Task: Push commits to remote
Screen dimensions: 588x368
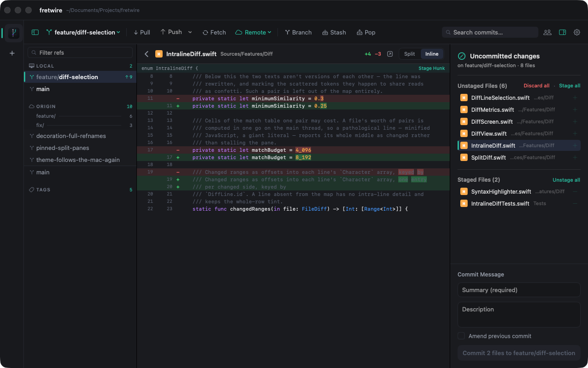Action: click(x=171, y=32)
